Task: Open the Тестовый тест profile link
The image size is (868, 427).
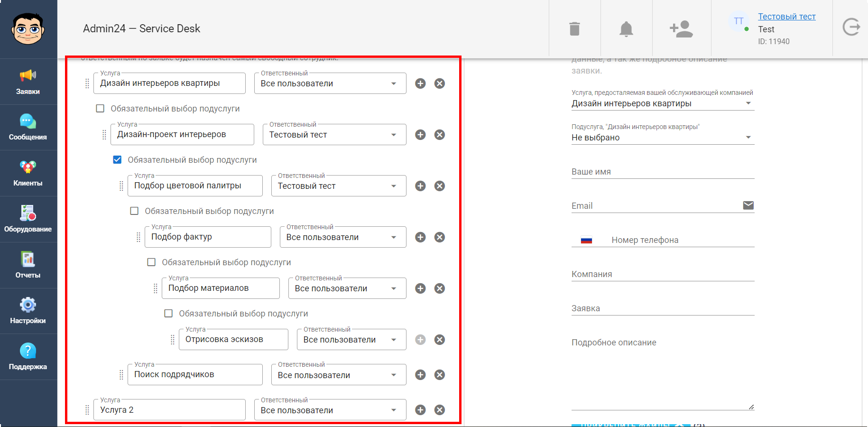Action: (786, 17)
